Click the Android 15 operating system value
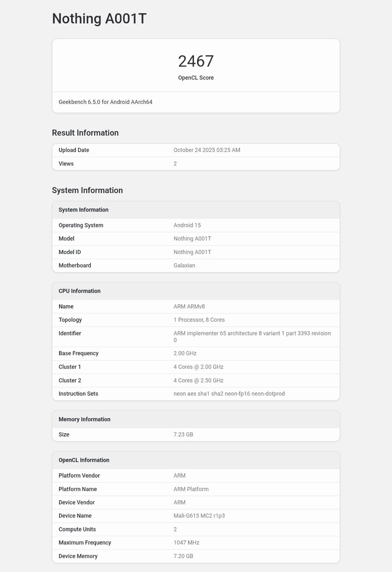 187,225
